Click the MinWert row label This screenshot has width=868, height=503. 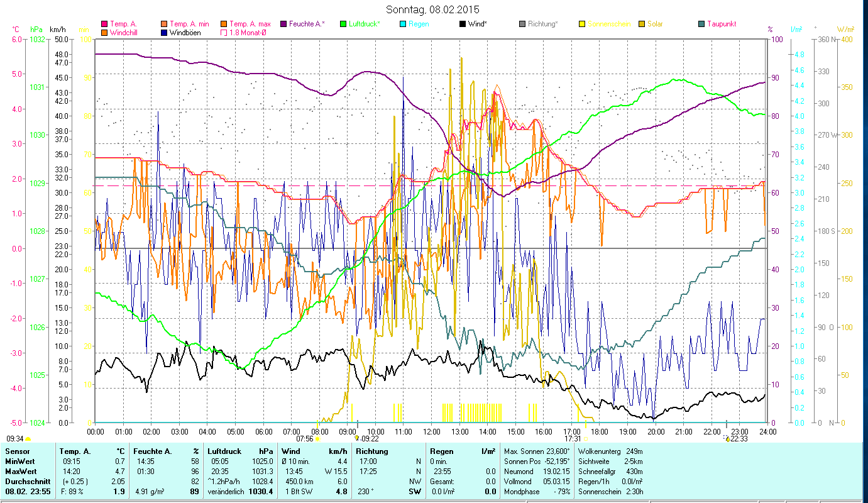pyautogui.click(x=21, y=462)
